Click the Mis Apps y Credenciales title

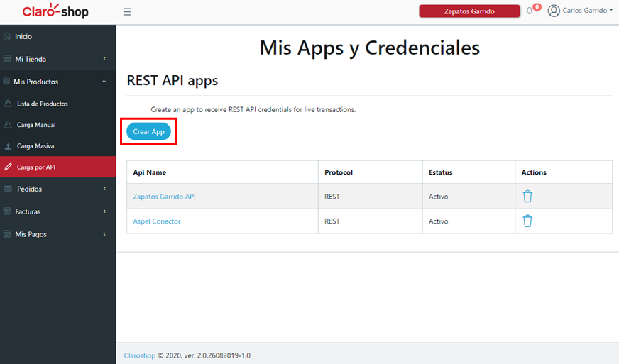(x=370, y=48)
